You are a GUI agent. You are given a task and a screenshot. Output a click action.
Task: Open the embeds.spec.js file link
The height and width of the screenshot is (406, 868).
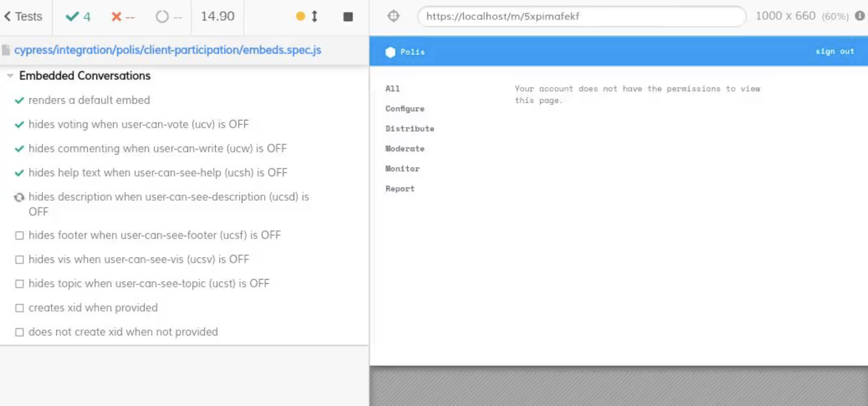tap(168, 50)
